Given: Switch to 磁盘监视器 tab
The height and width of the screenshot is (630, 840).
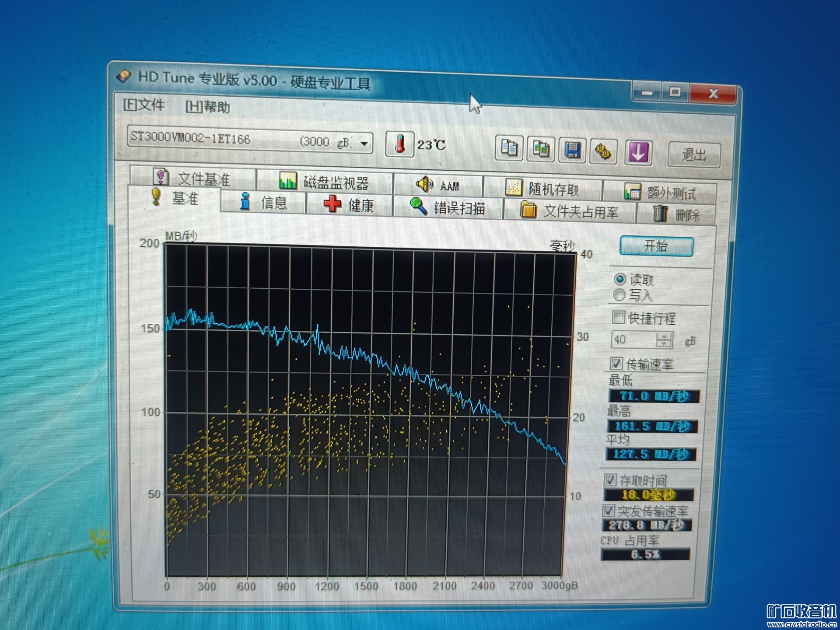Looking at the screenshot, I should tap(324, 182).
